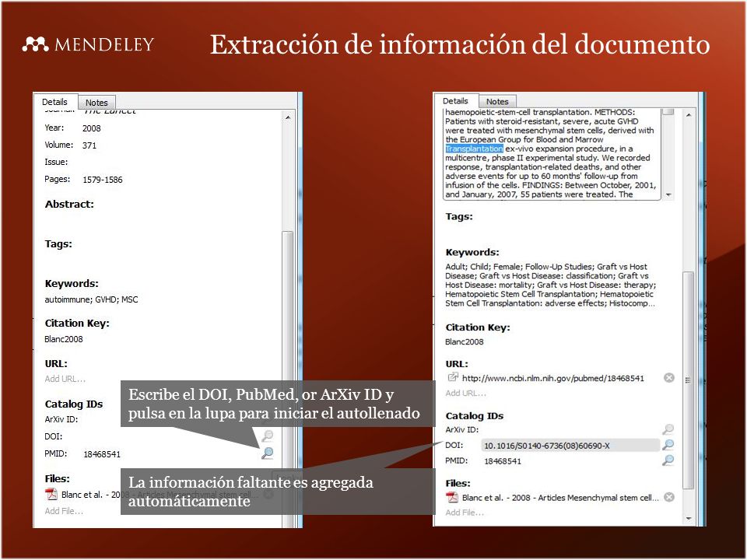Click Add File... in left panel
The width and height of the screenshot is (747, 560).
64,511
